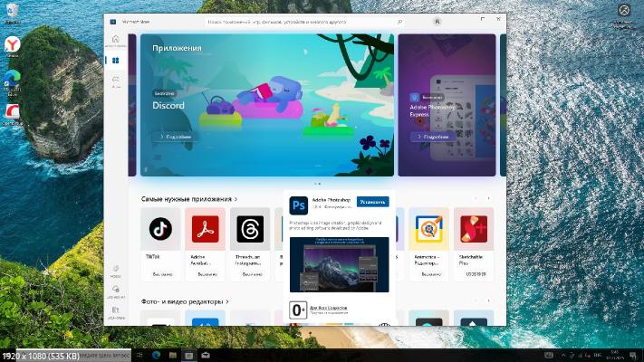This screenshot has width=644, height=362.
Task: Open the Games section gamepad icon
Action: pos(116,81)
